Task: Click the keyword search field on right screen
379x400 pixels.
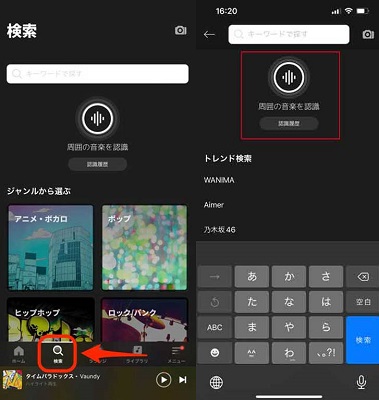Action: (x=289, y=34)
